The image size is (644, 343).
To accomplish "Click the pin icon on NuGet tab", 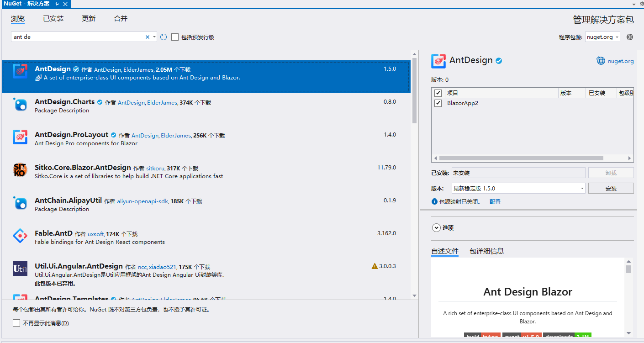I will click(57, 4).
